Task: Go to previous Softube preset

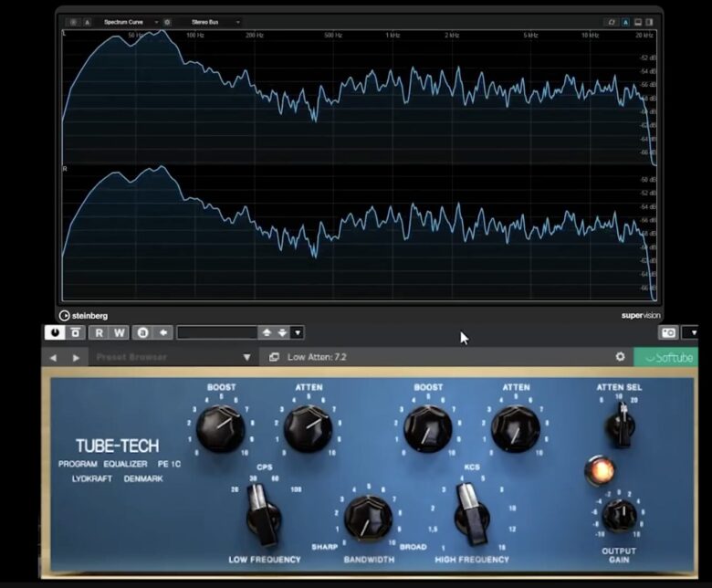Action: pyautogui.click(x=53, y=358)
